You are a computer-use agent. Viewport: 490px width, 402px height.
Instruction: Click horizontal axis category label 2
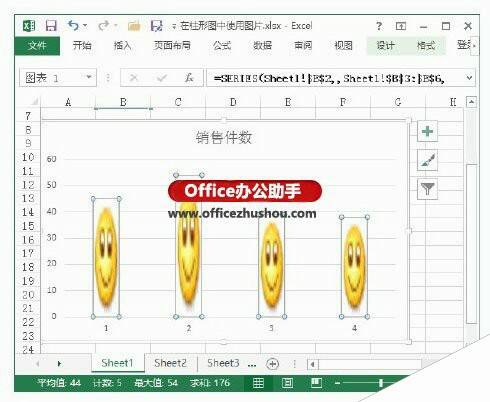[x=189, y=329]
